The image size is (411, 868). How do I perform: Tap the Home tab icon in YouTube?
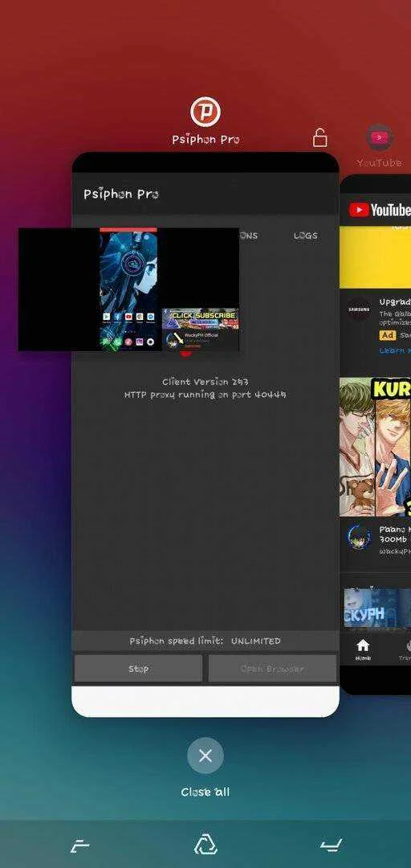(x=363, y=650)
